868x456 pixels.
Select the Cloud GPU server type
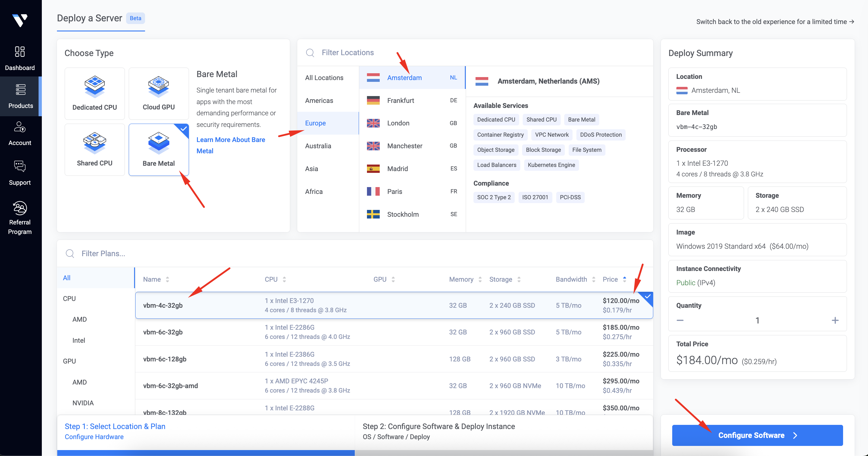158,94
